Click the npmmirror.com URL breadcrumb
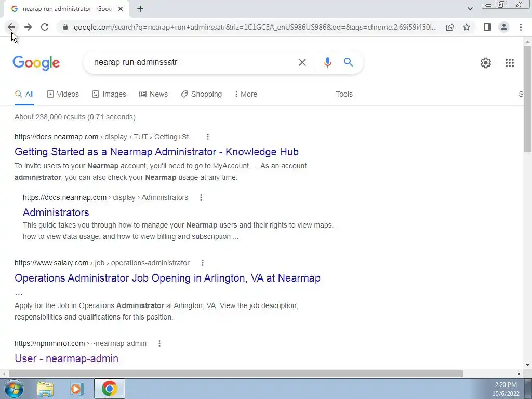Viewport: 532px width, 399px height. (81, 344)
